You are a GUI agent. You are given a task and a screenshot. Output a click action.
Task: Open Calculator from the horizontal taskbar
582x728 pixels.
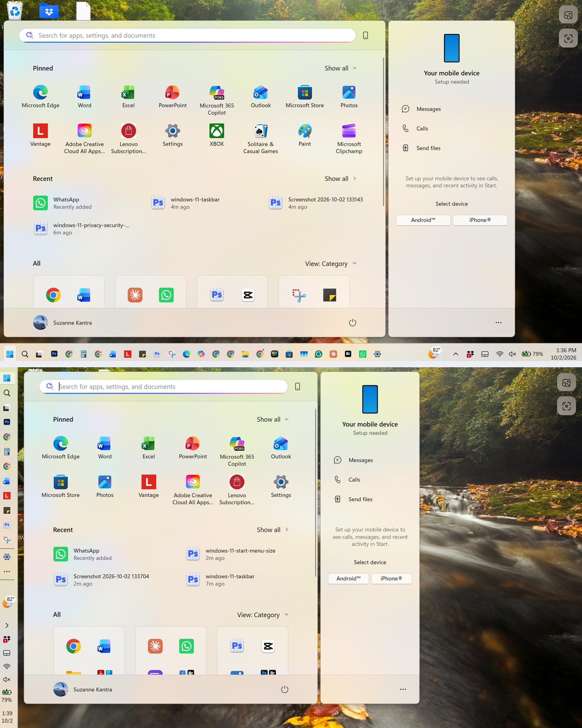tap(84, 354)
